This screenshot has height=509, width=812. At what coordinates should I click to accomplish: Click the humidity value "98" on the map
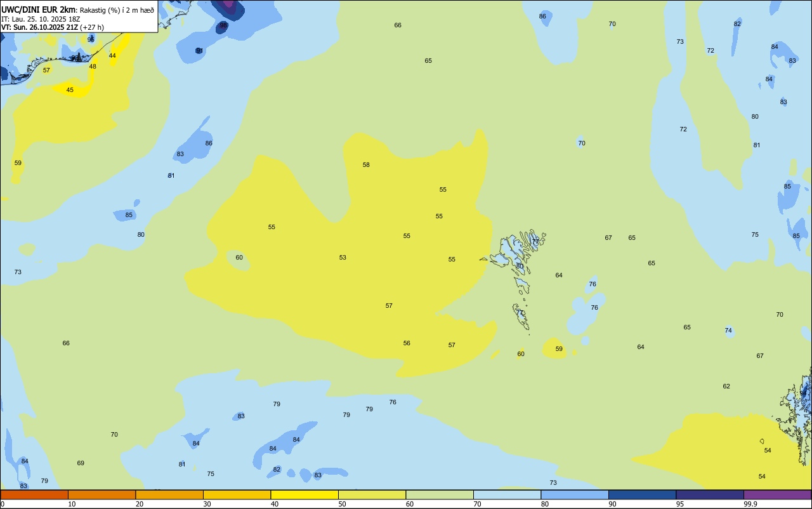tap(223, 26)
